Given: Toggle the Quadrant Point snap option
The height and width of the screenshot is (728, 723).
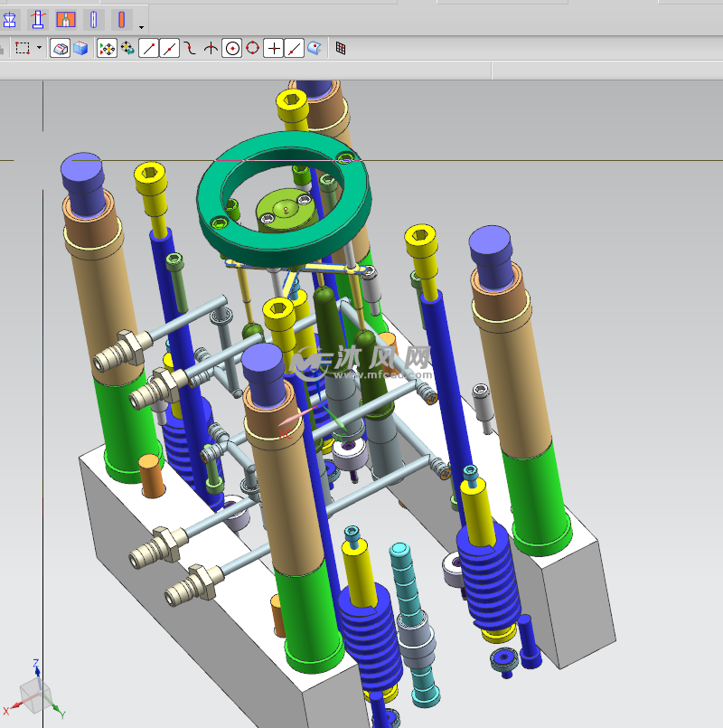Looking at the screenshot, I should (x=252, y=48).
